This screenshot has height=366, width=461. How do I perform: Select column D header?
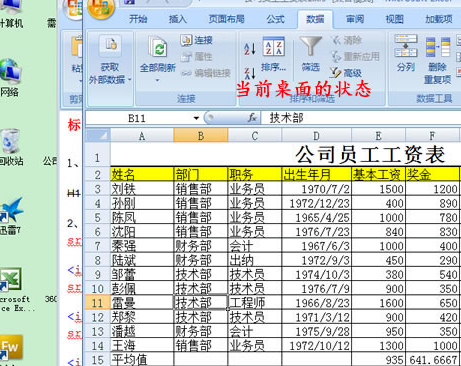316,136
